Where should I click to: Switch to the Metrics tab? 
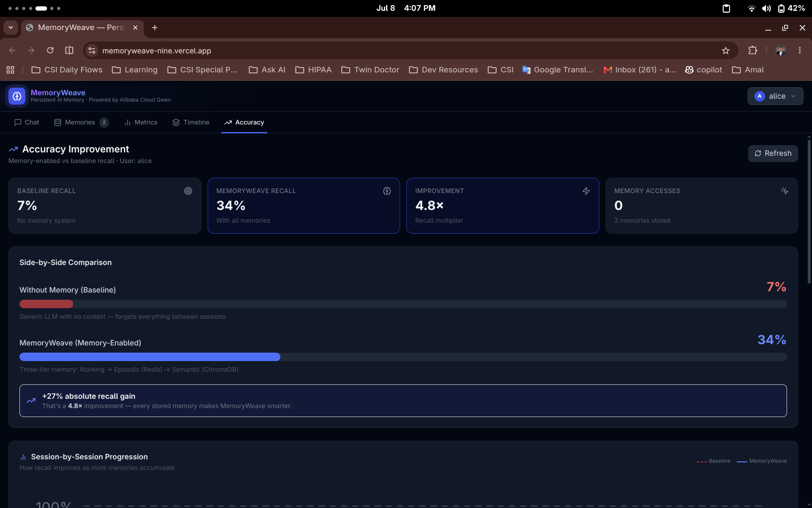pos(141,122)
